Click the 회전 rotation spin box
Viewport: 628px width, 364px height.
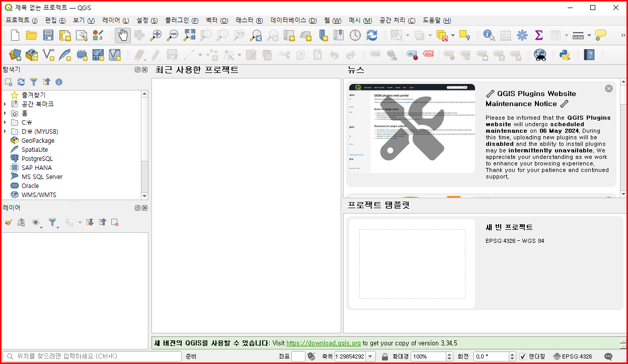[495, 356]
